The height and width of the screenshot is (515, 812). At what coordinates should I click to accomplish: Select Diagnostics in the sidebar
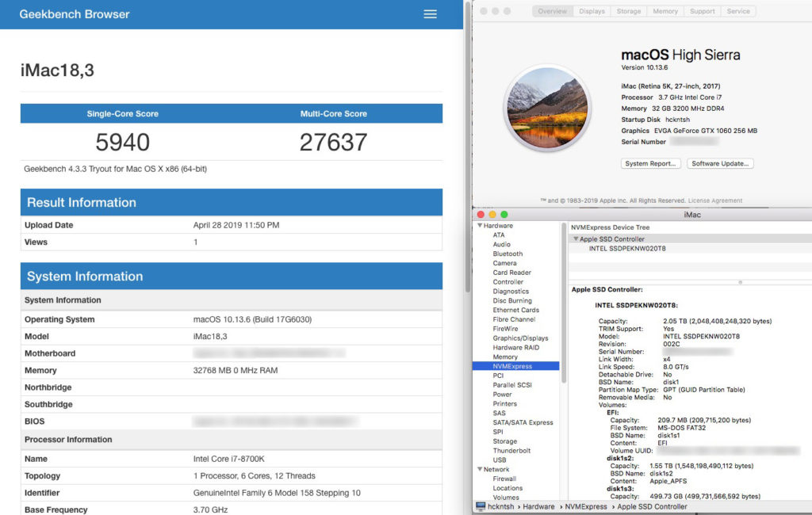[x=511, y=291]
